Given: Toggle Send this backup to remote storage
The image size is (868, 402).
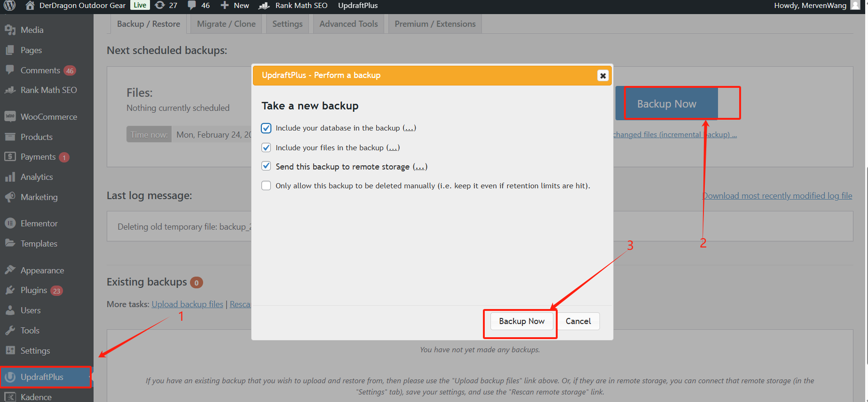Looking at the screenshot, I should [266, 166].
